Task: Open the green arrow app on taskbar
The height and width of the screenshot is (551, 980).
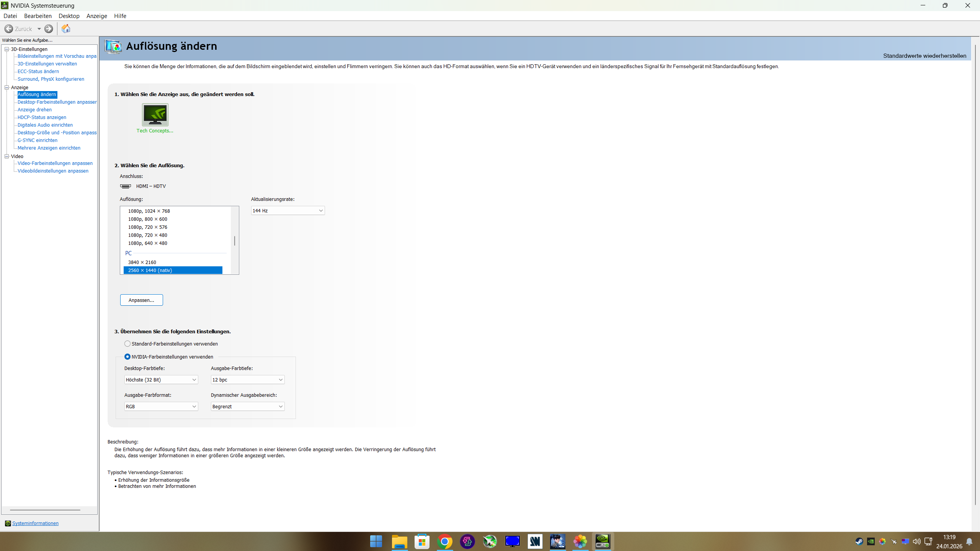Action: pos(490,541)
